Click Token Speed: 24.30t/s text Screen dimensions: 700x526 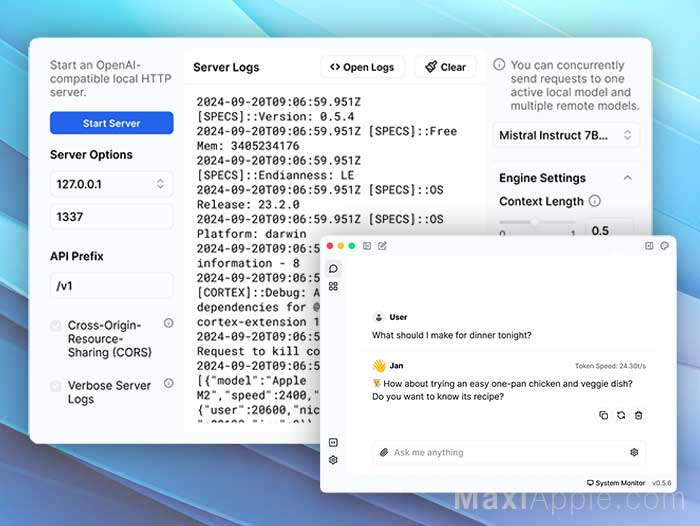point(610,366)
